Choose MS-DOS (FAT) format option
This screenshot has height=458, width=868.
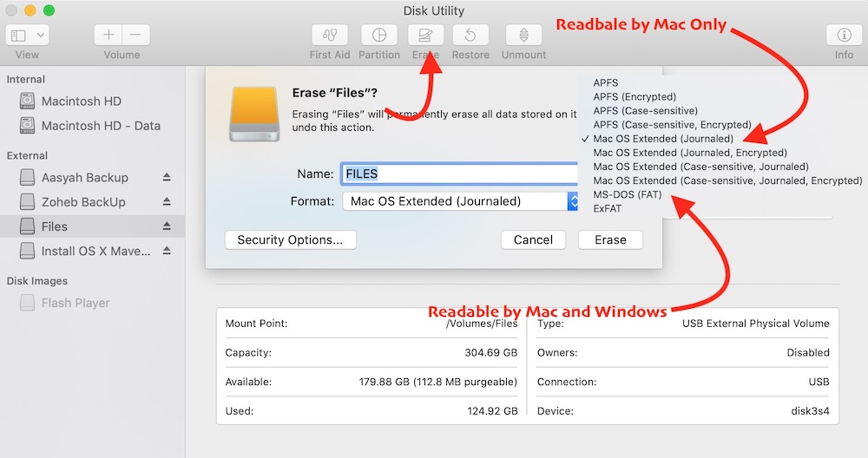[627, 194]
